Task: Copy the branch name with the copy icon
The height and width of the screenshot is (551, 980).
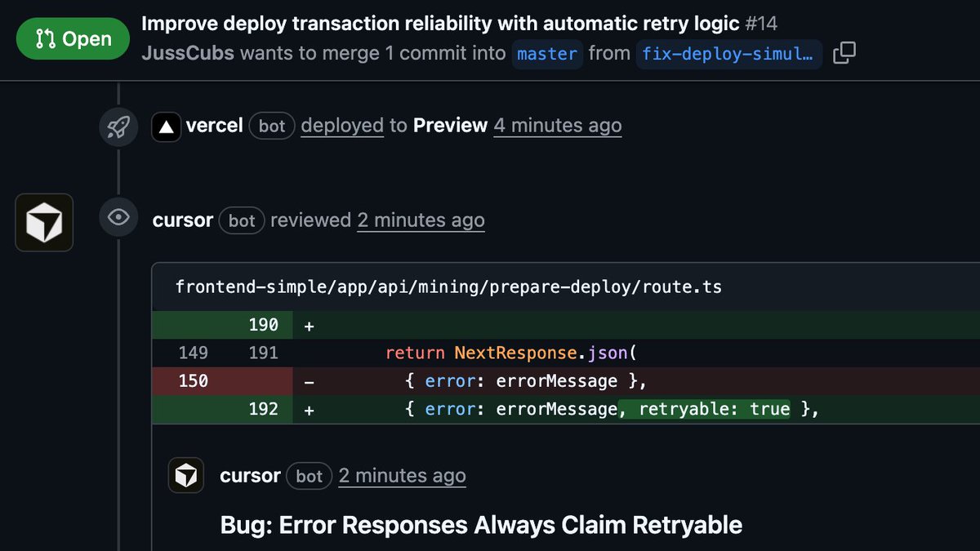Action: 844,52
